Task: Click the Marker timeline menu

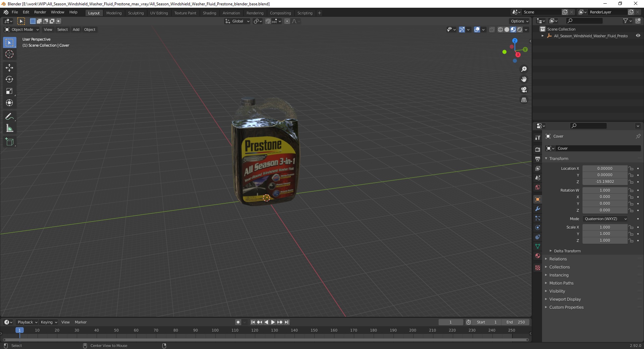Action: click(x=80, y=322)
